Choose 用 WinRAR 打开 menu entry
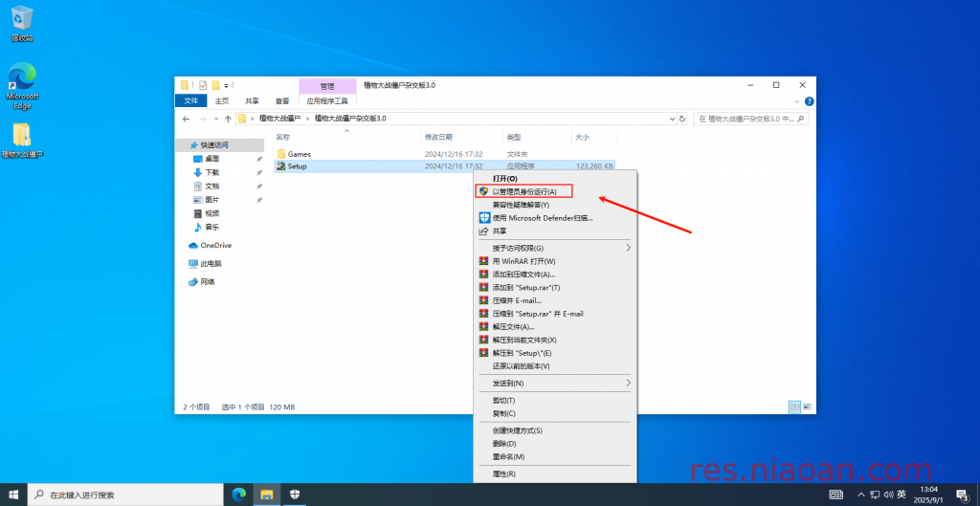980x506 pixels. click(555, 261)
